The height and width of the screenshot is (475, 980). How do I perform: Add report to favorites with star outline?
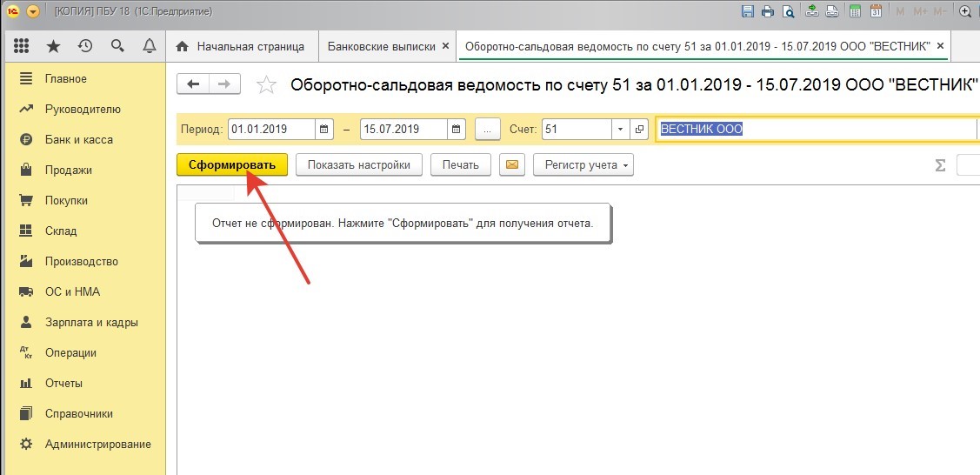(x=267, y=84)
